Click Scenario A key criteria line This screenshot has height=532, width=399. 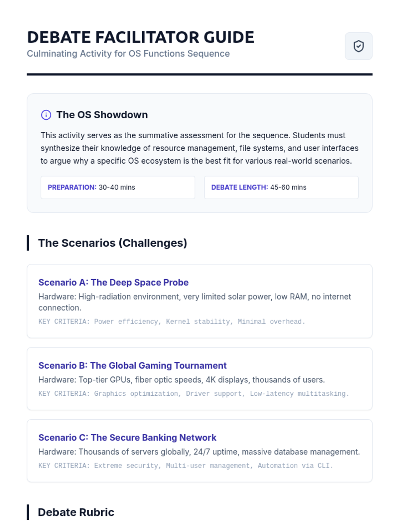click(172, 322)
